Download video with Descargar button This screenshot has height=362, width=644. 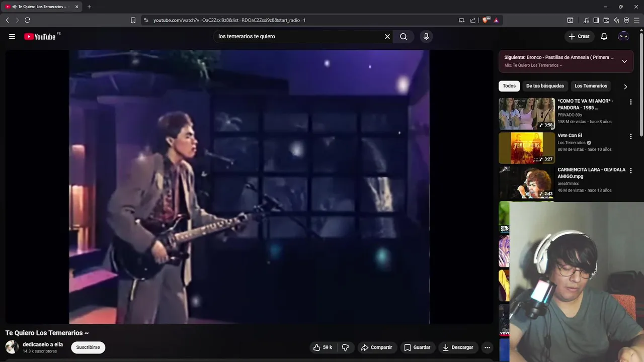coord(458,347)
